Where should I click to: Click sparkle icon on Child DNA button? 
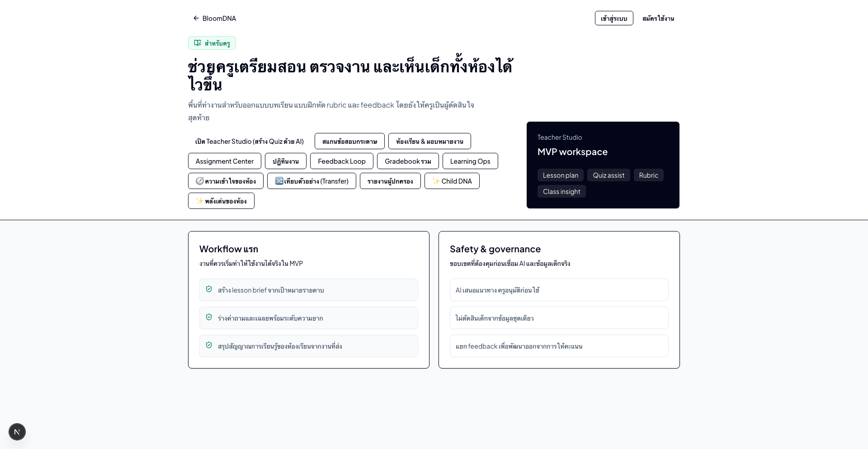436,181
